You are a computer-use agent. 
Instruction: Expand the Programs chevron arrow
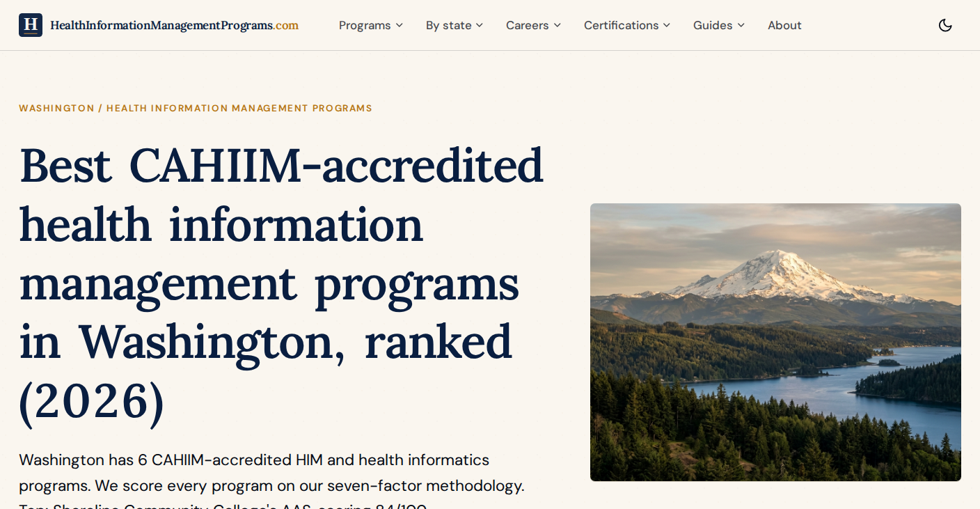tap(400, 25)
